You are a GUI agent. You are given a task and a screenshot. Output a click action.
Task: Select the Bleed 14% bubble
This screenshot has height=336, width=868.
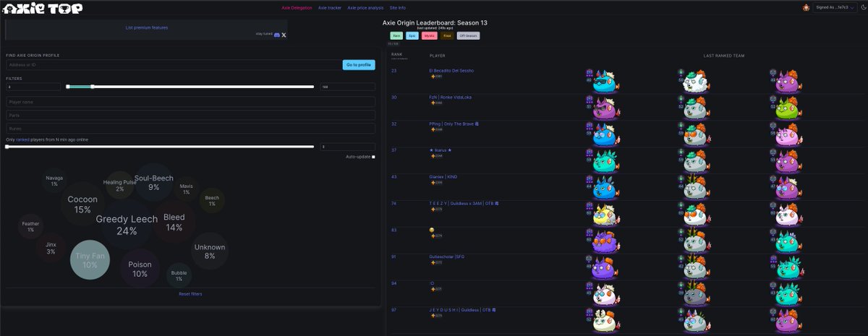point(174,222)
